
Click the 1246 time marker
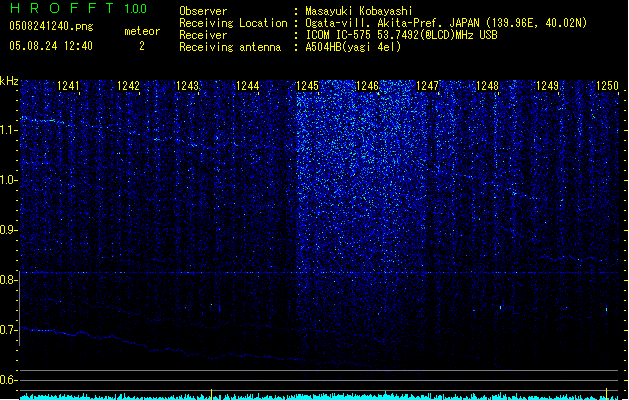click(x=367, y=85)
